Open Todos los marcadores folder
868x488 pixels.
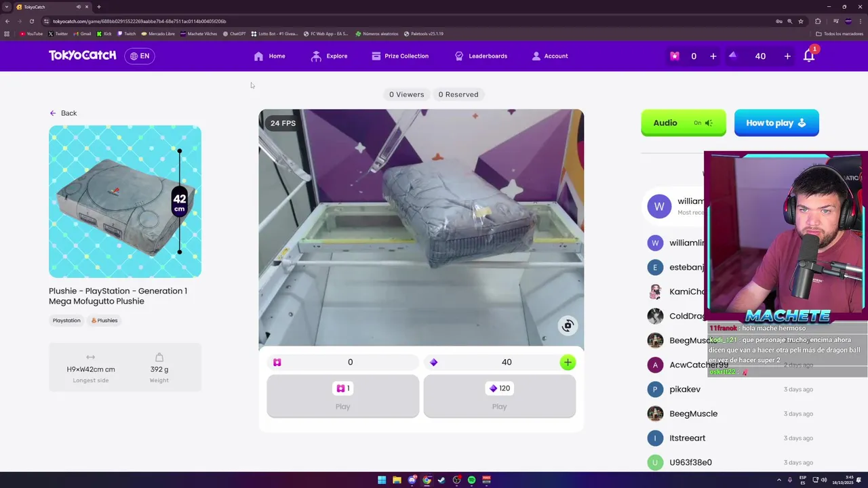(840, 33)
